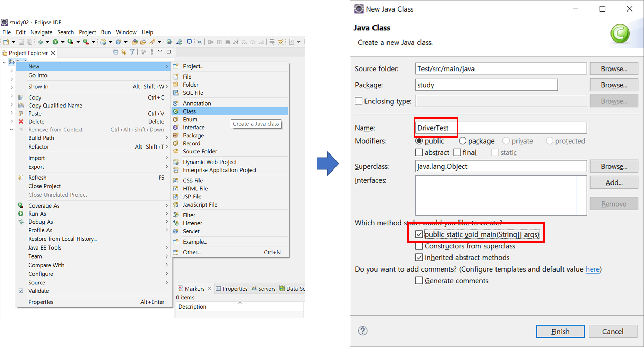Image resolution: width=644 pixels, height=347 pixels.
Task: Click Browse next to Source folder
Action: 614,69
